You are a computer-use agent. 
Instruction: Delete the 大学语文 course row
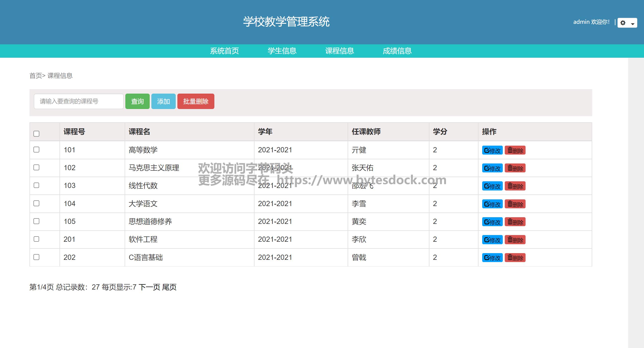[x=515, y=204]
